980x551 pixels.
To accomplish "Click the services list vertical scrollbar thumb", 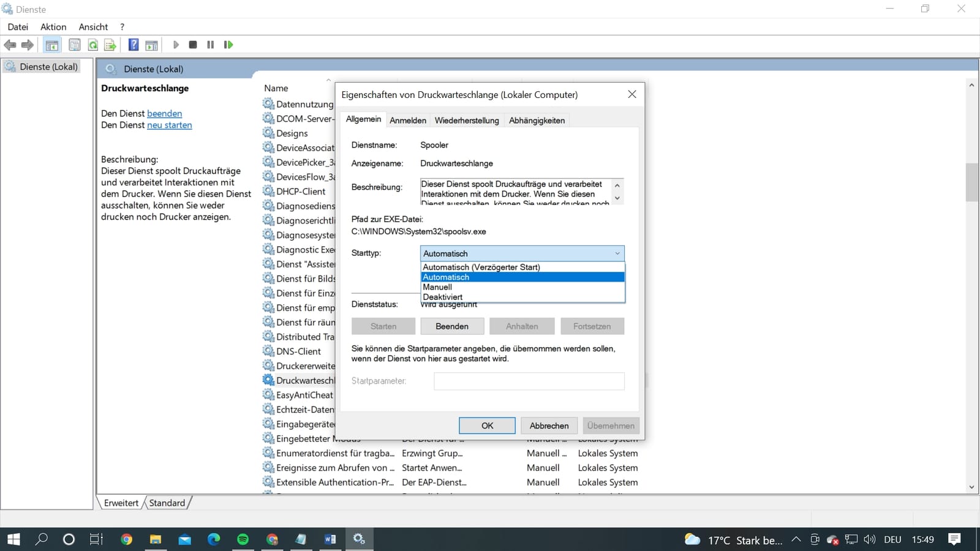I will point(971,182).
